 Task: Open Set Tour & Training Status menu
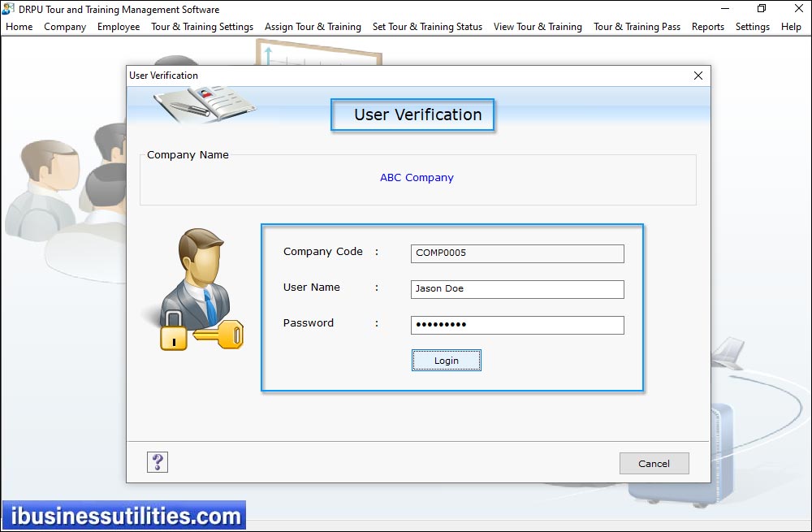point(427,27)
